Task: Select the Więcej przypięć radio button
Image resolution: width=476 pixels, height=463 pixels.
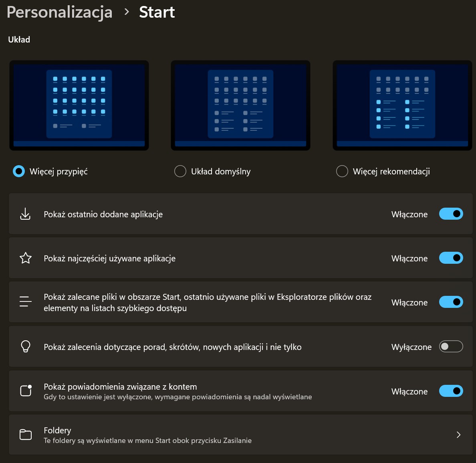Action: coord(19,172)
